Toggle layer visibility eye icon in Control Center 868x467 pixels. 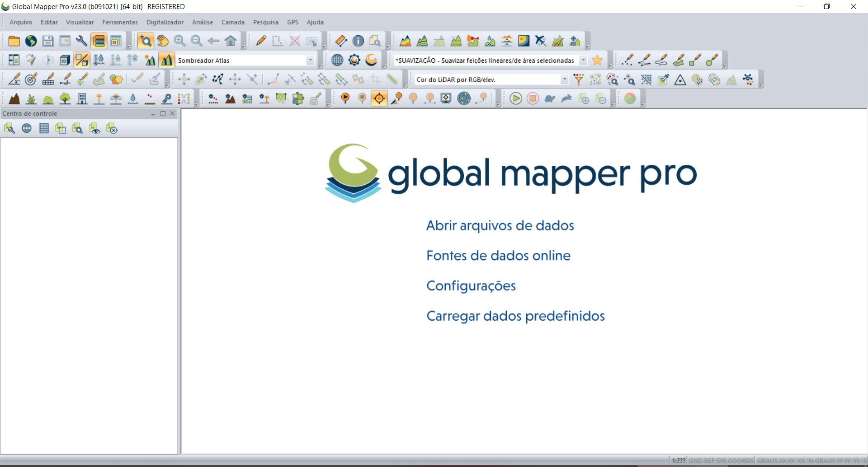(94, 129)
